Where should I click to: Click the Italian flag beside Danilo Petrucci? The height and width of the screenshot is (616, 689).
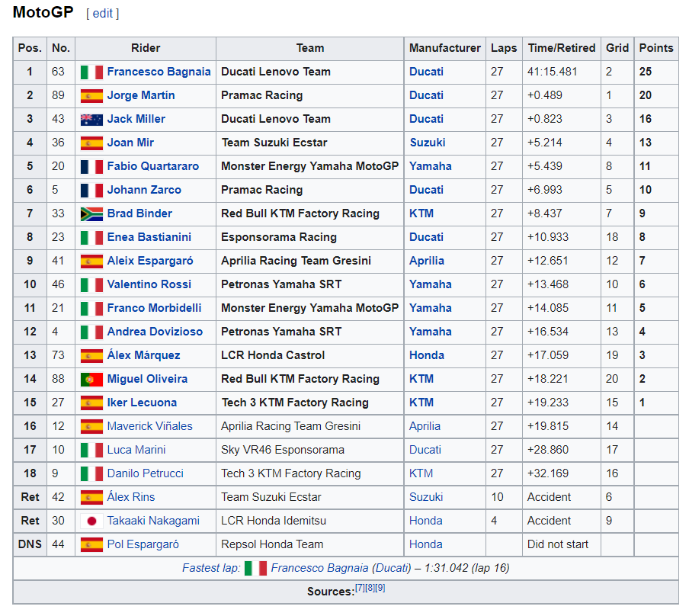click(x=91, y=474)
